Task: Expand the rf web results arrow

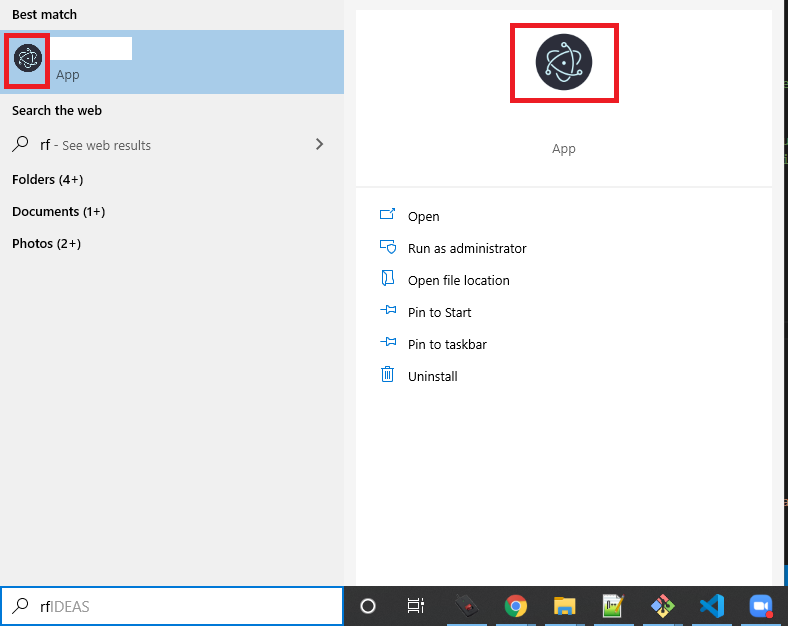Action: pos(319,144)
